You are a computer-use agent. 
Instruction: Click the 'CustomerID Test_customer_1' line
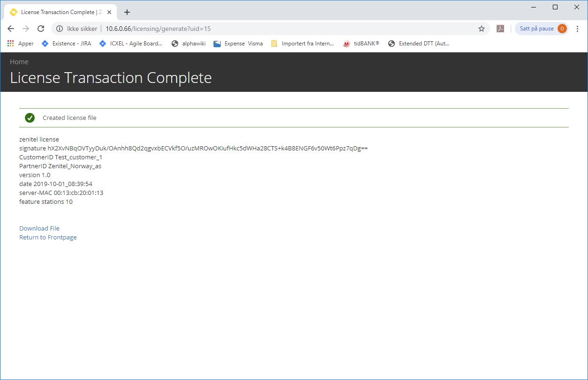[x=60, y=157]
